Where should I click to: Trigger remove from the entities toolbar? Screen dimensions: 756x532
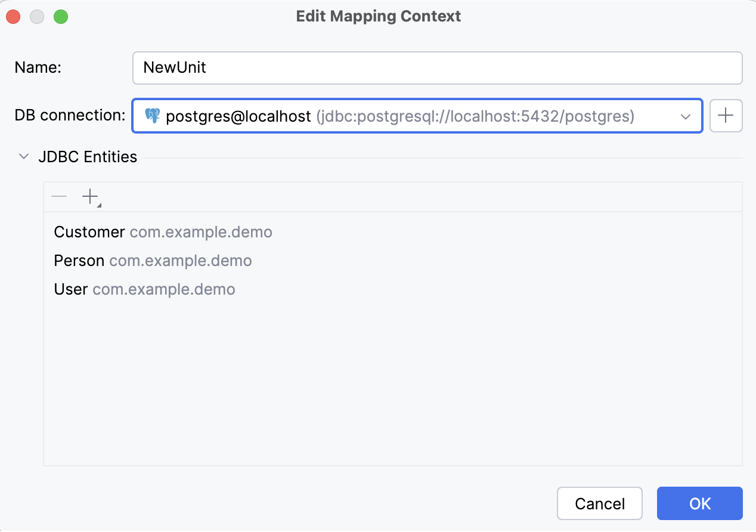[x=58, y=196]
